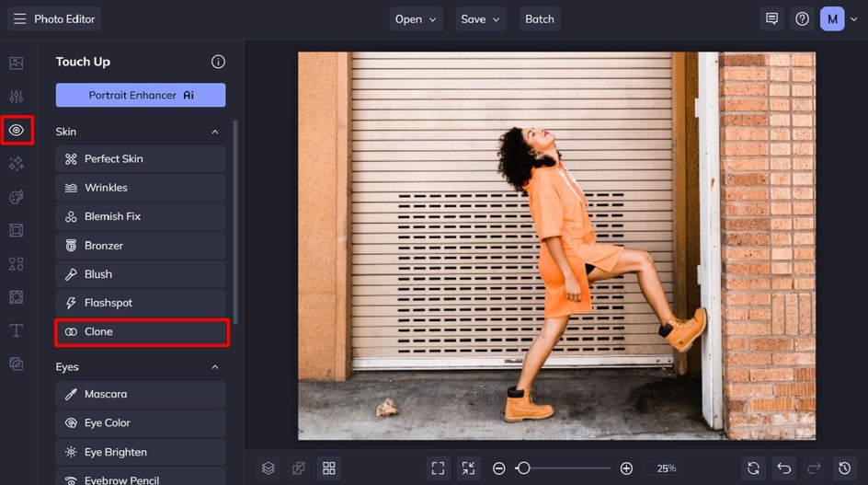This screenshot has width=868, height=485.
Task: Open the Edit adjustments sliders icon
Action: pyautogui.click(x=16, y=97)
